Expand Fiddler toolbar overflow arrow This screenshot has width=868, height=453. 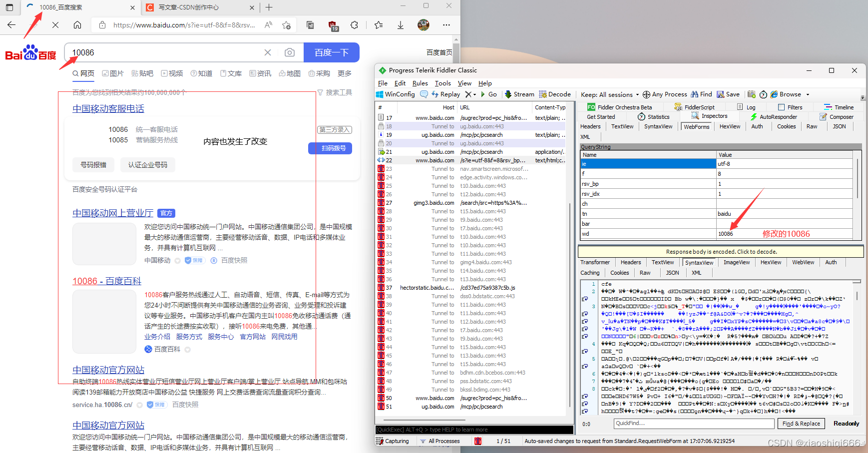[x=863, y=97]
